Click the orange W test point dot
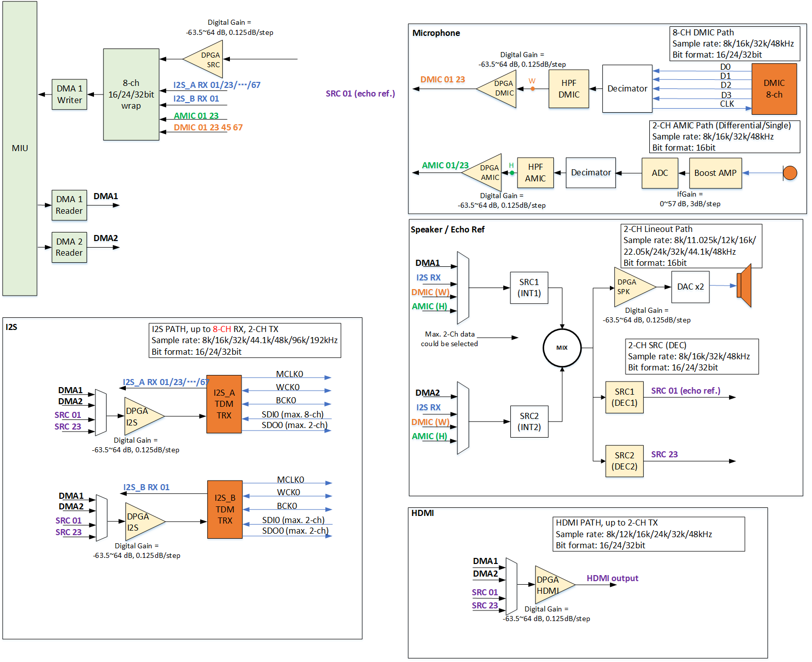 [x=533, y=89]
